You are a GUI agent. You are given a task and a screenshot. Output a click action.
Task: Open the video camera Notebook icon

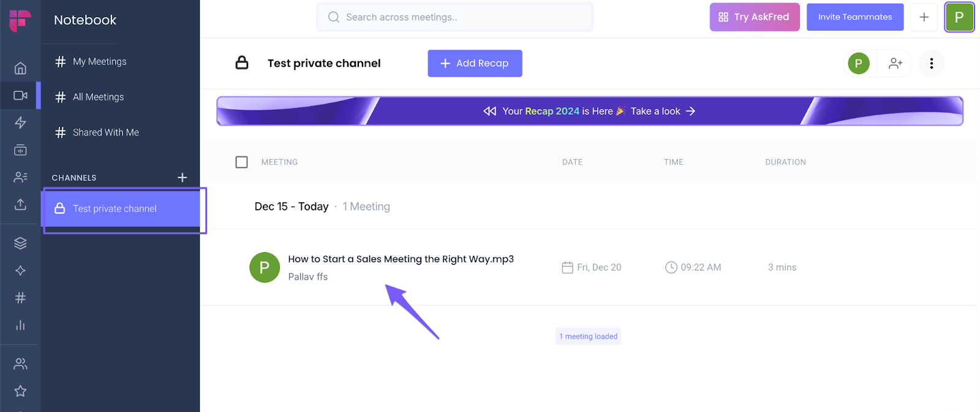pos(20,96)
